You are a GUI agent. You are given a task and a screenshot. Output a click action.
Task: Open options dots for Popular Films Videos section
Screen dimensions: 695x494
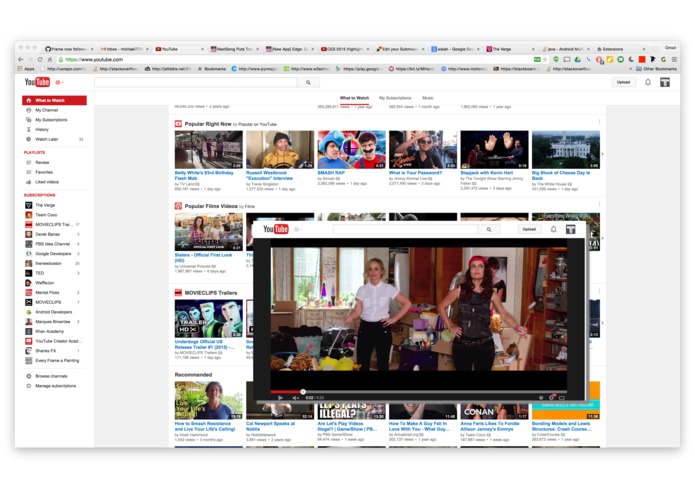(x=599, y=204)
